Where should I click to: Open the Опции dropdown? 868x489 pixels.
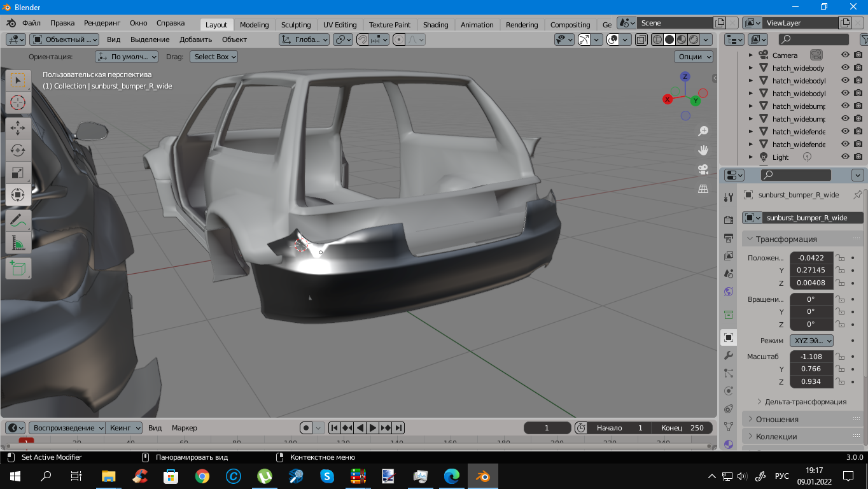(694, 57)
